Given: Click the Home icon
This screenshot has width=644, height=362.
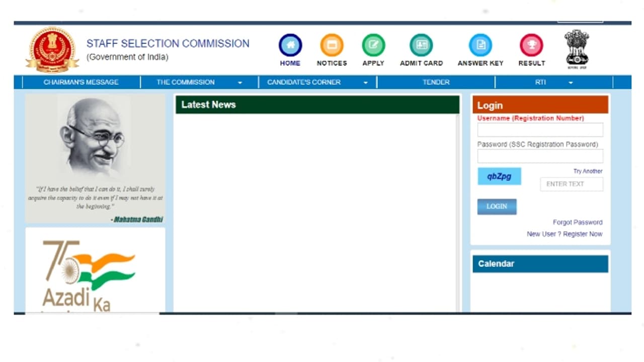Looking at the screenshot, I should tap(290, 45).
